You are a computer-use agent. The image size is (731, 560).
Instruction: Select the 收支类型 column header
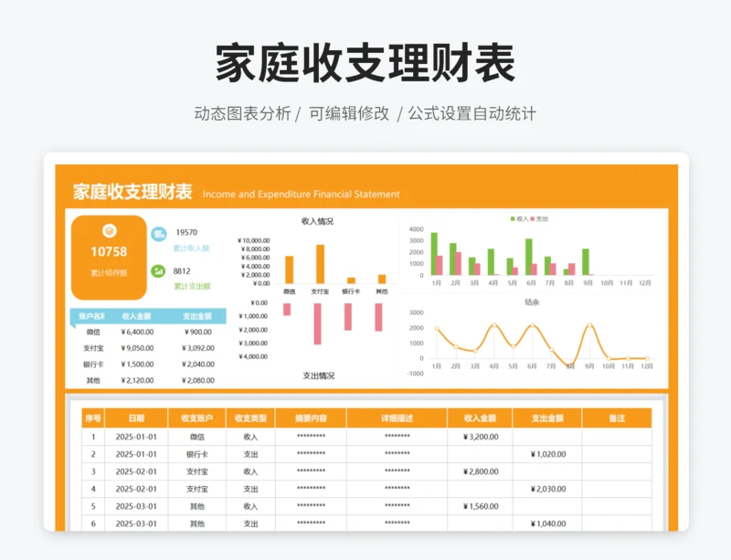250,418
